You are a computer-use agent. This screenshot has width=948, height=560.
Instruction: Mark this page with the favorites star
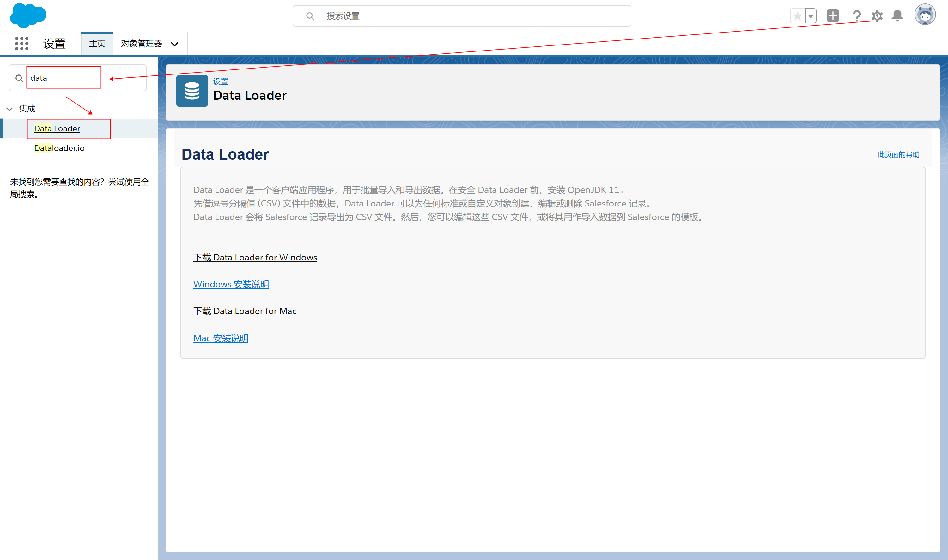797,15
